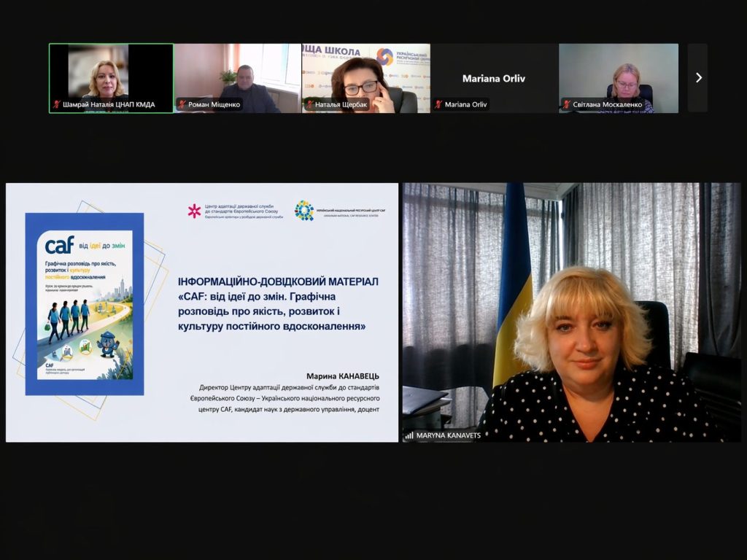Click signal strength icon next to MARYNA KANAVETS

[409, 435]
